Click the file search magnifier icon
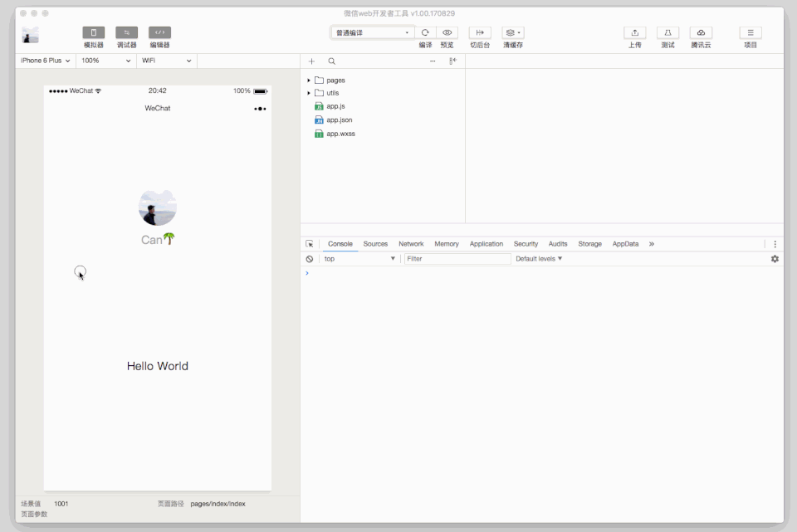 pos(331,61)
